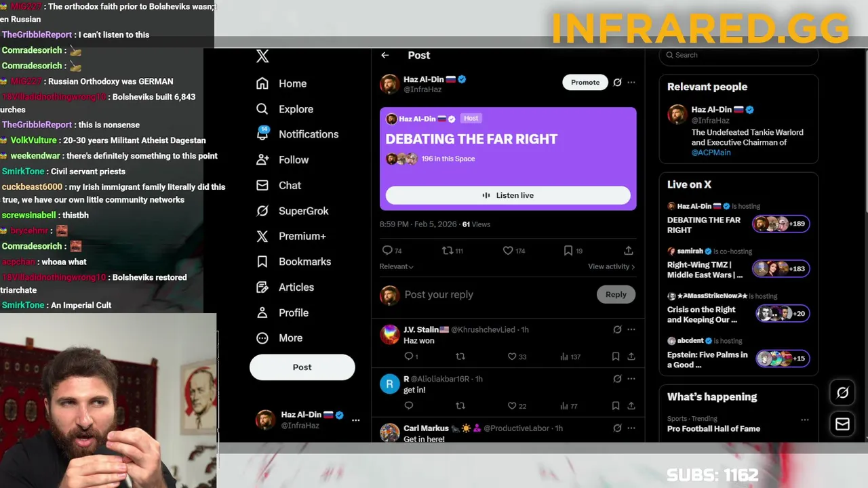Open more options on J.V. Stalin's comment

[x=631, y=329]
